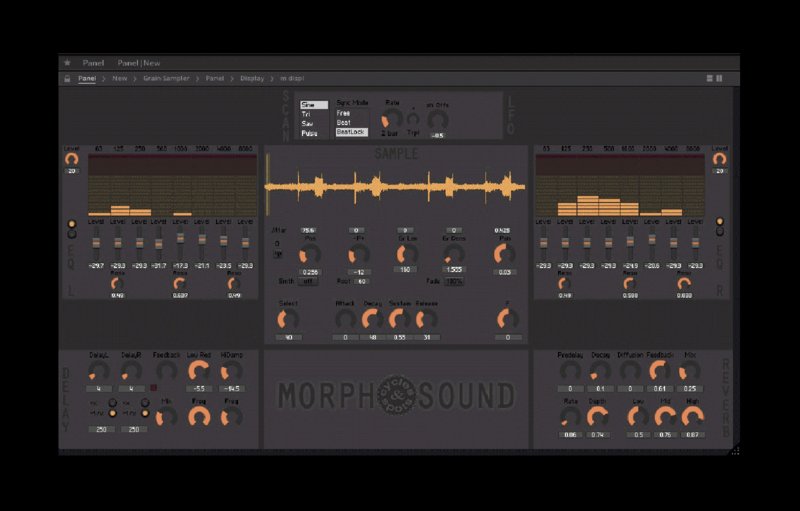Image resolution: width=800 pixels, height=511 pixels.
Task: Click the delay Feedback knob
Action: click(166, 372)
